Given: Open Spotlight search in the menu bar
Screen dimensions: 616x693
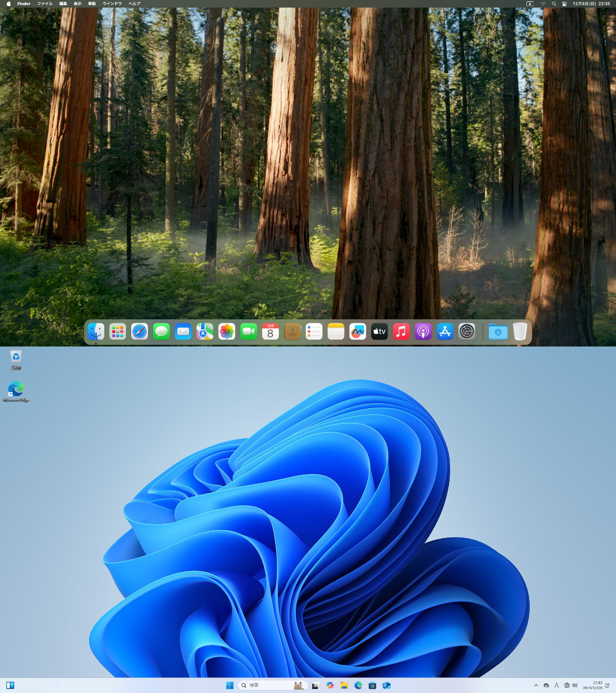Looking at the screenshot, I should [x=554, y=3].
